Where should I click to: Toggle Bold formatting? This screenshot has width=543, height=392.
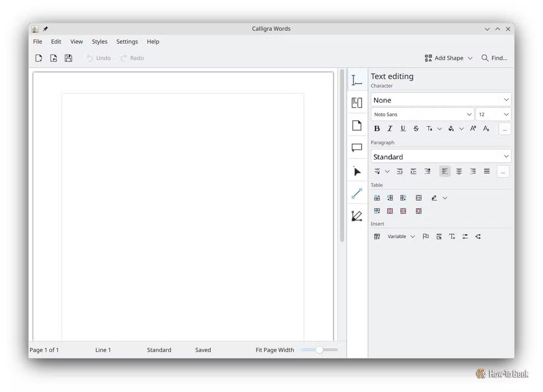pos(377,129)
